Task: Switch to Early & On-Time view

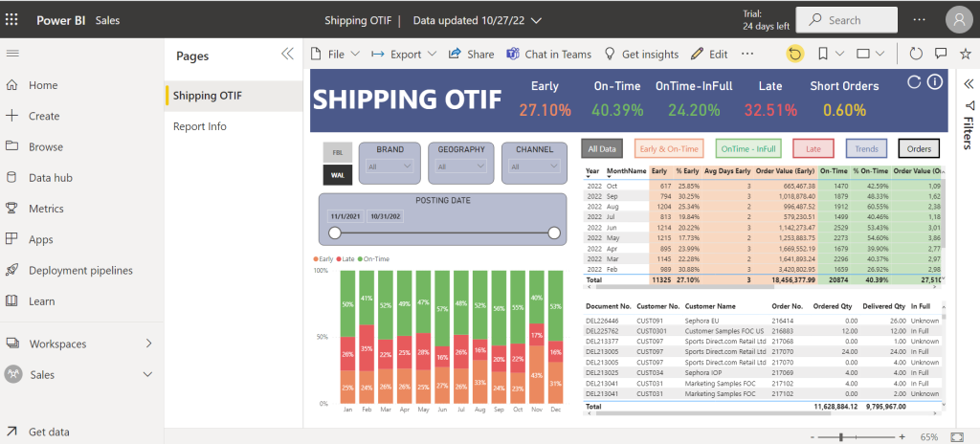Action: click(669, 149)
